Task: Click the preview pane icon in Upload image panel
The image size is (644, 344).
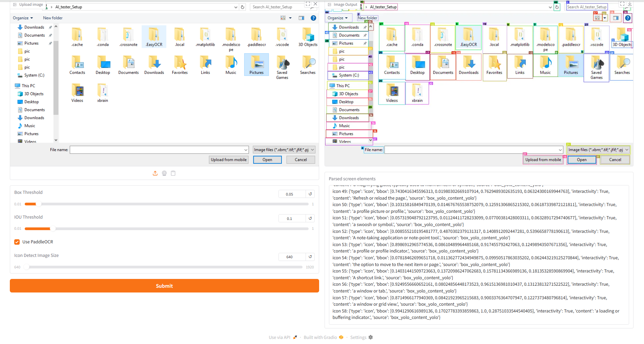Action: tap(301, 18)
